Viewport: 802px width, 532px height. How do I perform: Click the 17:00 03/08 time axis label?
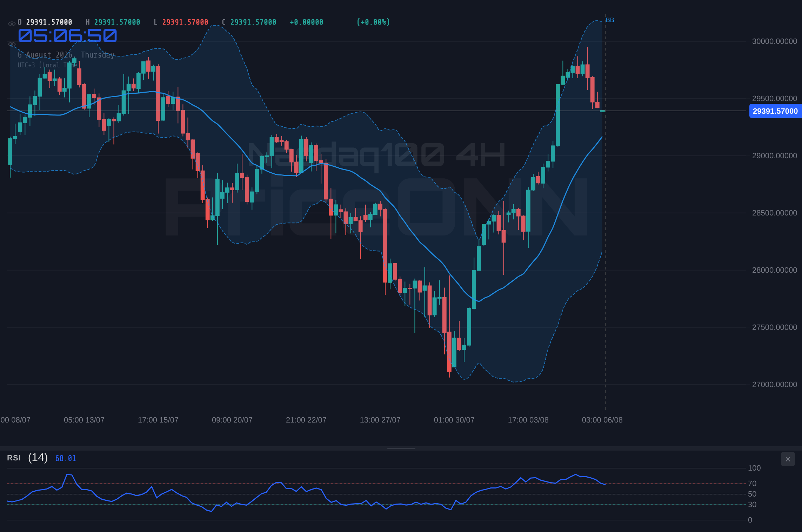pos(528,420)
